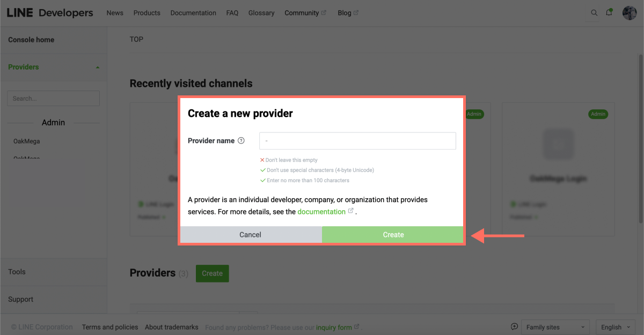This screenshot has height=335, width=644.
Task: Click the external-link icon beside documentation
Action: pyautogui.click(x=351, y=210)
